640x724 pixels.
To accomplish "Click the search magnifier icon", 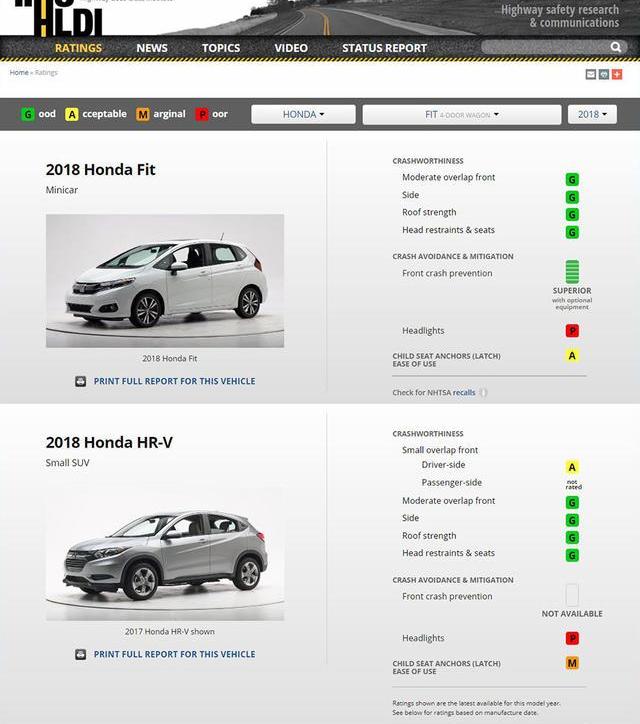I will pyautogui.click(x=616, y=47).
